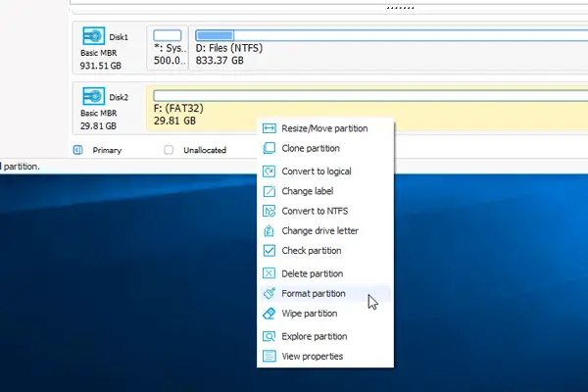Click the Clone partition icon

coord(269,148)
